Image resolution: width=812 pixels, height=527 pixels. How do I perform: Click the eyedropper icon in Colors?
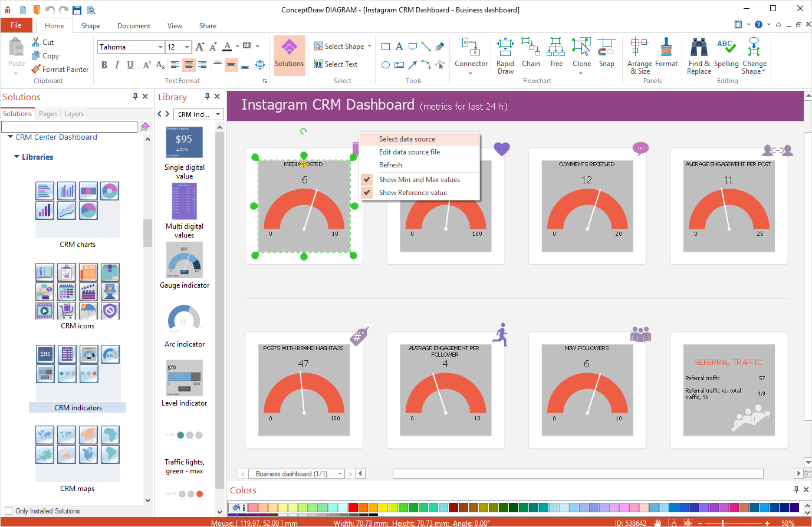236,508
